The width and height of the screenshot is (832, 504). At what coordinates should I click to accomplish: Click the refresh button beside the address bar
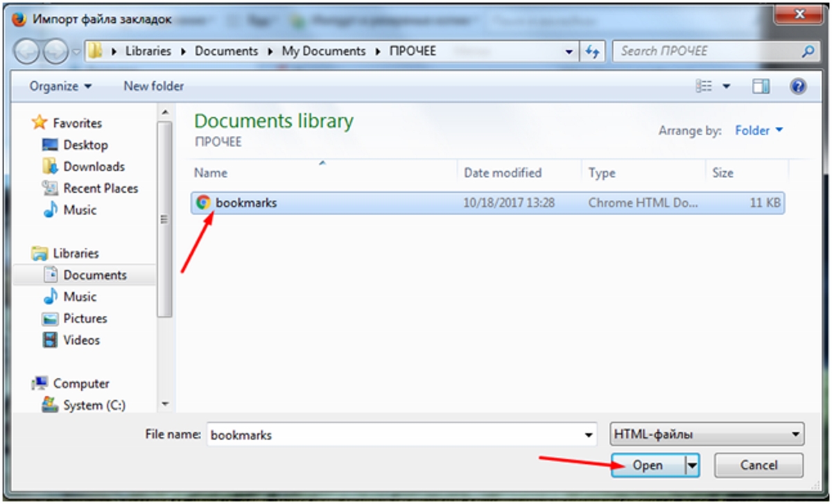(592, 51)
